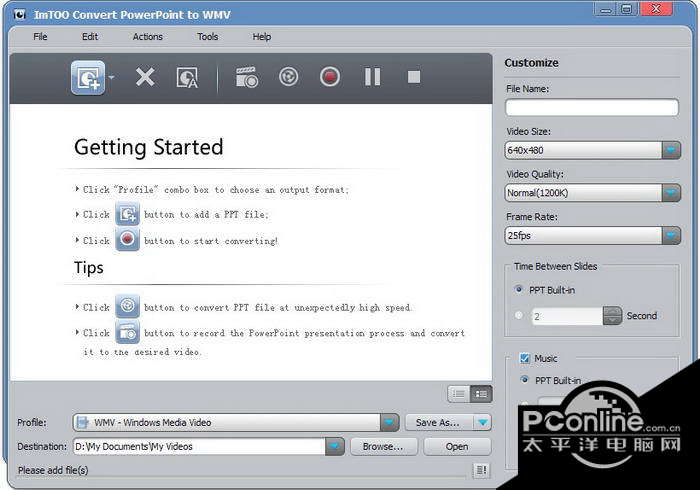The height and width of the screenshot is (490, 700).
Task: Click the Add file icon in Getting Started text
Action: (x=128, y=214)
